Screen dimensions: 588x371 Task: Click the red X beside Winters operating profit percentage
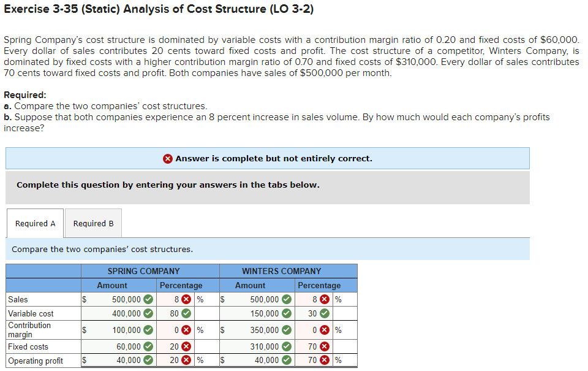[x=325, y=361]
